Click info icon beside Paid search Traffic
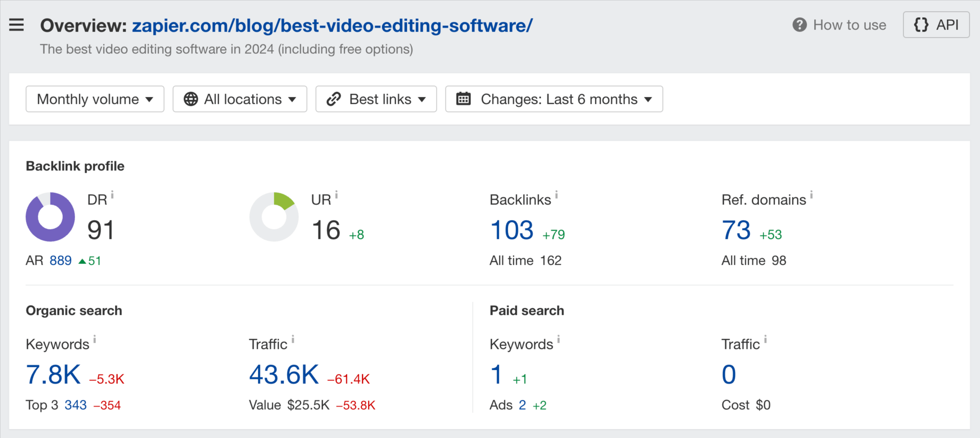Image resolution: width=980 pixels, height=438 pixels. (x=765, y=339)
